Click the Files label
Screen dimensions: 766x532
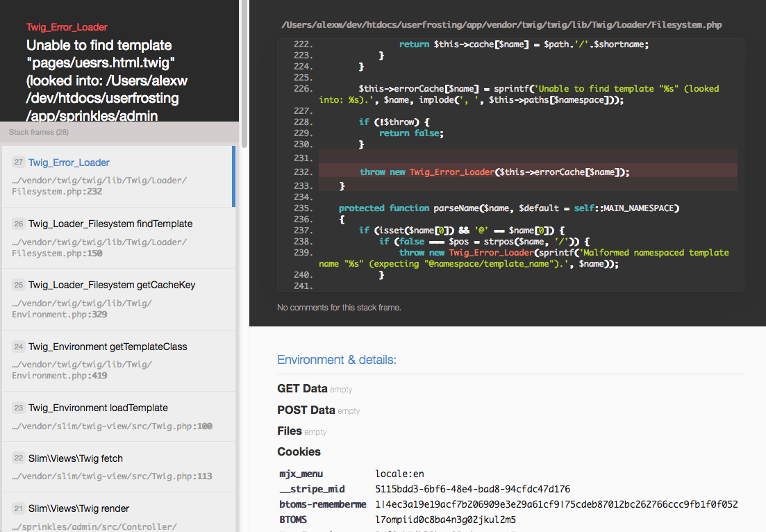pyautogui.click(x=289, y=431)
